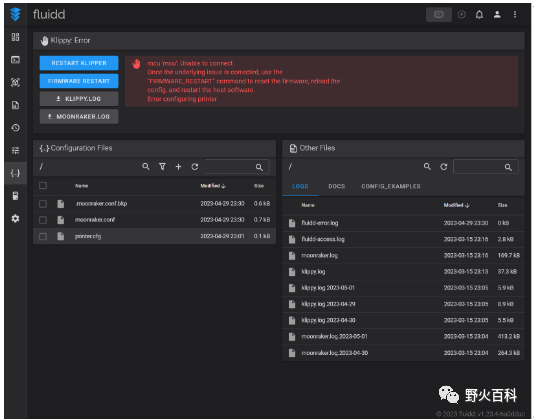This screenshot has width=534, height=419.
Task: Open the user account icon
Action: tap(497, 14)
